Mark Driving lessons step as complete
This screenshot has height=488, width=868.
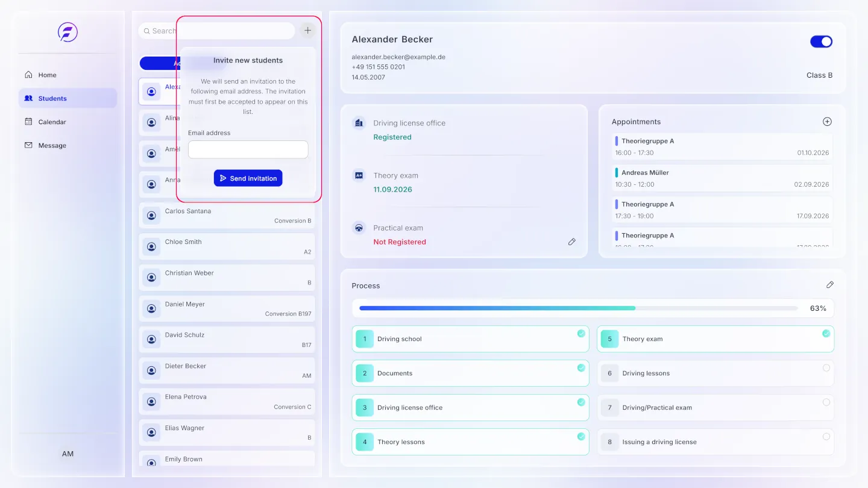tap(826, 368)
